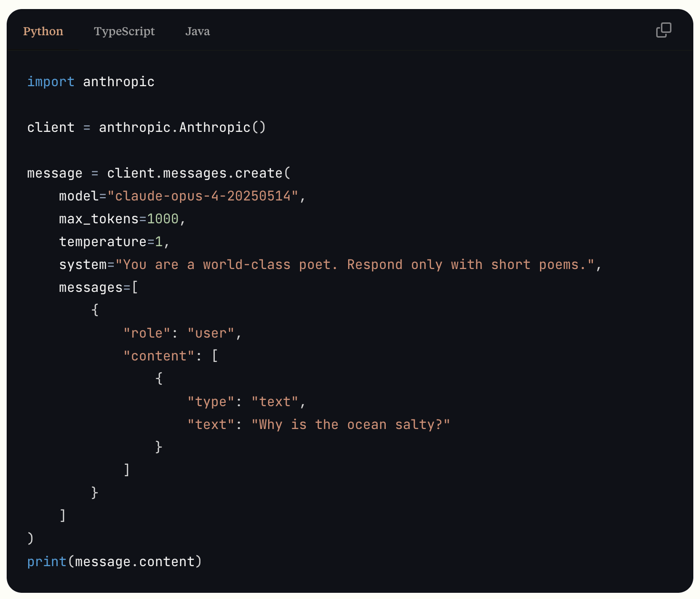Viewport: 700px width, 599px height.
Task: Select the Python tab
Action: coord(43,31)
